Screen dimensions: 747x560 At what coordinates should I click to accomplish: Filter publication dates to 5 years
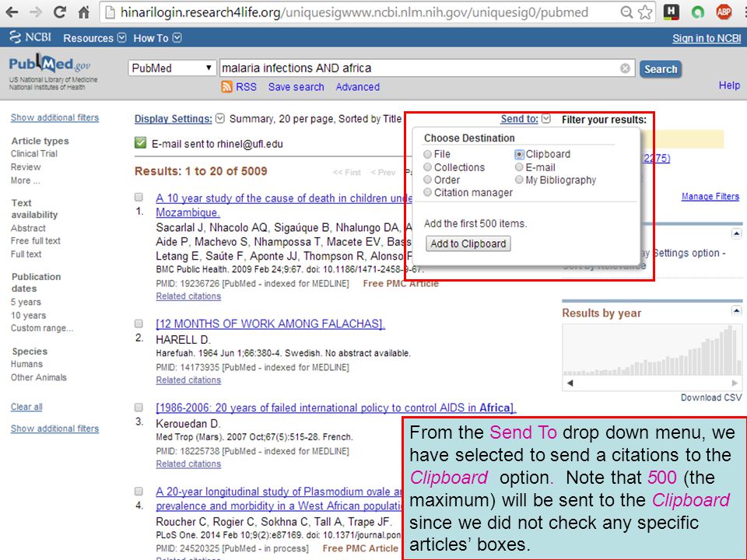pos(26,303)
